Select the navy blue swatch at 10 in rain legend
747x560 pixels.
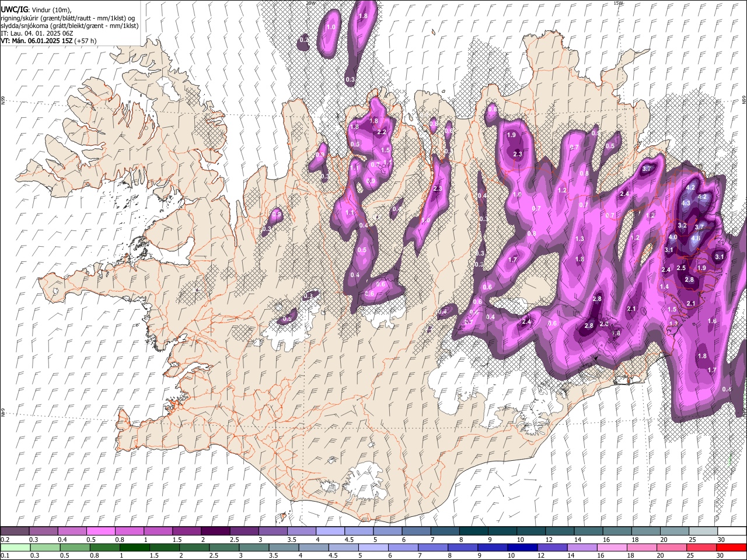[x=522, y=548]
